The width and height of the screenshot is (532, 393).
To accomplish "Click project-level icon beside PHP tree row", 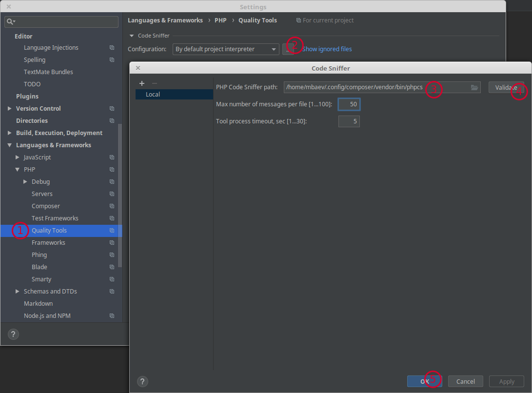I will (x=112, y=170).
